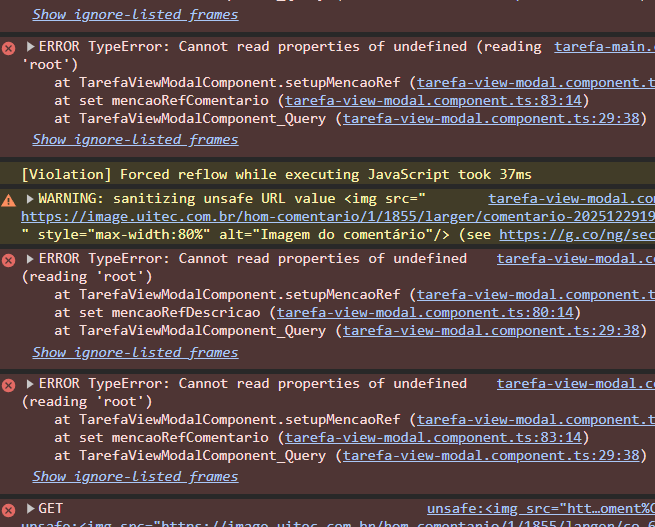Screen dimensions: 655x527
Task: Open the unsafe:<img src source link on GET row
Action: 540,509
